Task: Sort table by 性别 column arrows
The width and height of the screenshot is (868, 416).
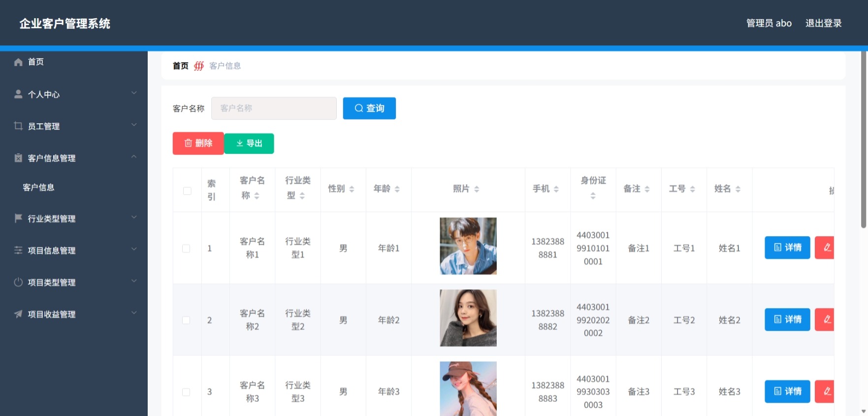Action: click(352, 189)
